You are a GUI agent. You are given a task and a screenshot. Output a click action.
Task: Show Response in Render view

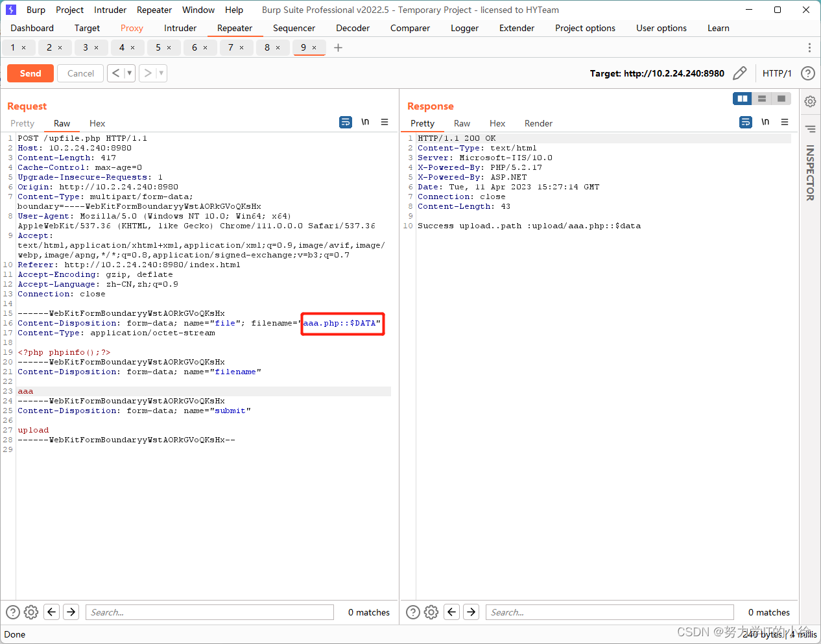click(538, 123)
